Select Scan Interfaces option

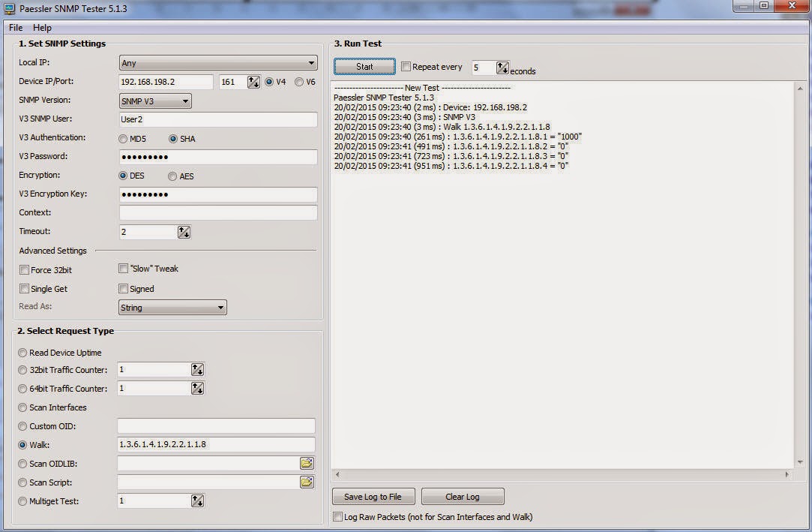pyautogui.click(x=22, y=407)
